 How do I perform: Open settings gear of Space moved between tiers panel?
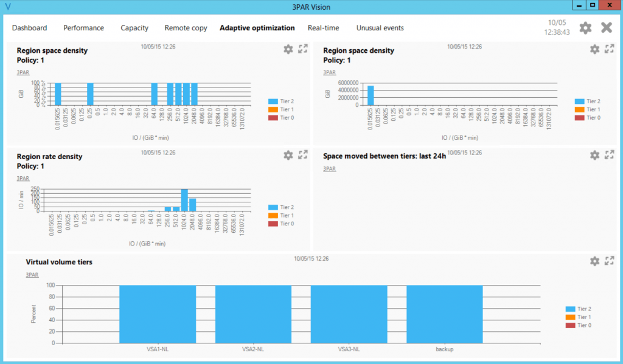(x=594, y=155)
